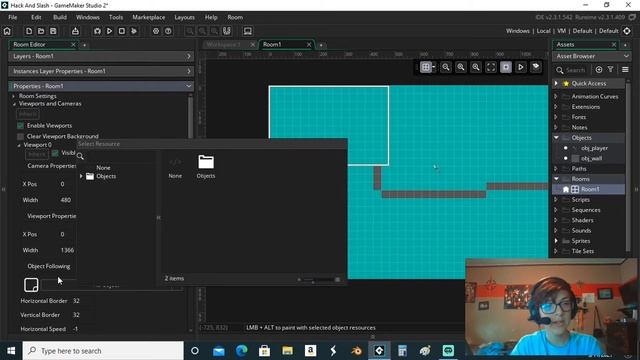Expand the Layers - Room1 panel
The width and height of the screenshot is (640, 360).
[x=189, y=56]
